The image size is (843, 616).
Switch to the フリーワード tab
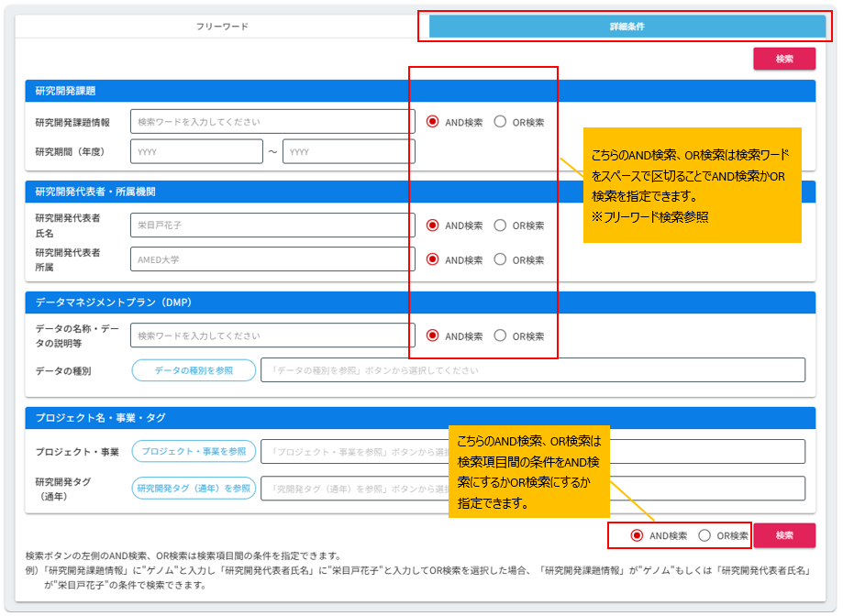[x=225, y=27]
